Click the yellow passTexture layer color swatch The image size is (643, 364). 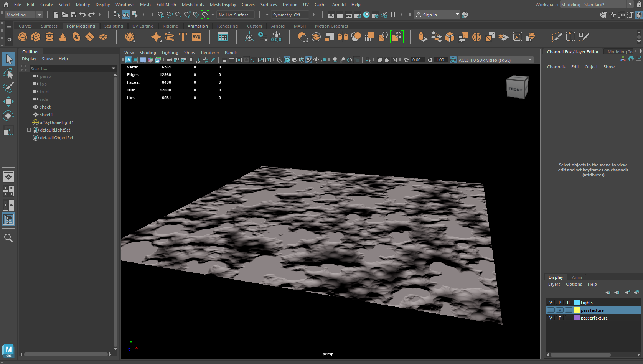click(x=576, y=310)
